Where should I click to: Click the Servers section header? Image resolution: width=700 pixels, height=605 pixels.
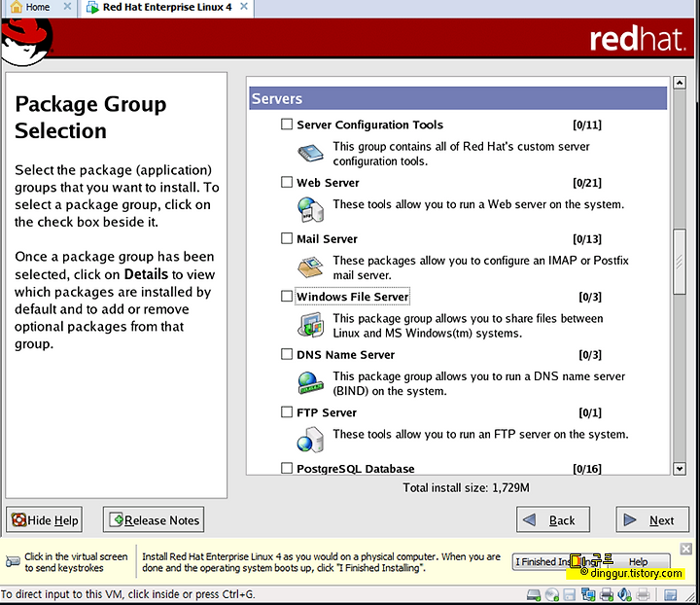point(458,98)
